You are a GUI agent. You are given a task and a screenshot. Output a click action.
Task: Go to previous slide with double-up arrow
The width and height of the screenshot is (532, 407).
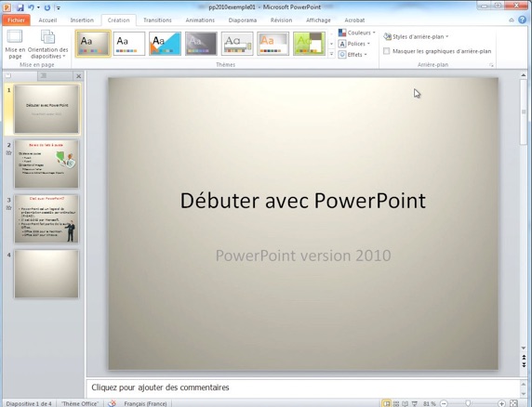[x=525, y=358]
